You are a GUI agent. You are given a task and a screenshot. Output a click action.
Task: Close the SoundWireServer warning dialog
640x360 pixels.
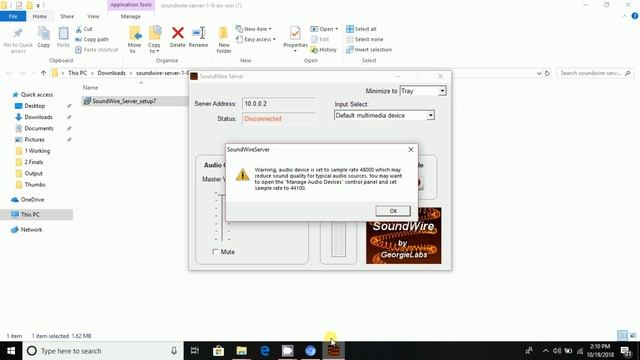(x=411, y=150)
